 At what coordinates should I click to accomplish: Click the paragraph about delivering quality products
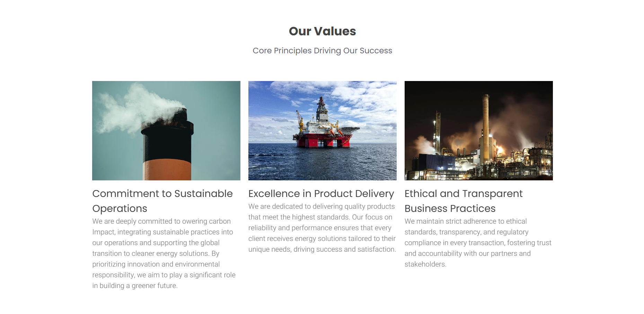pos(322,227)
